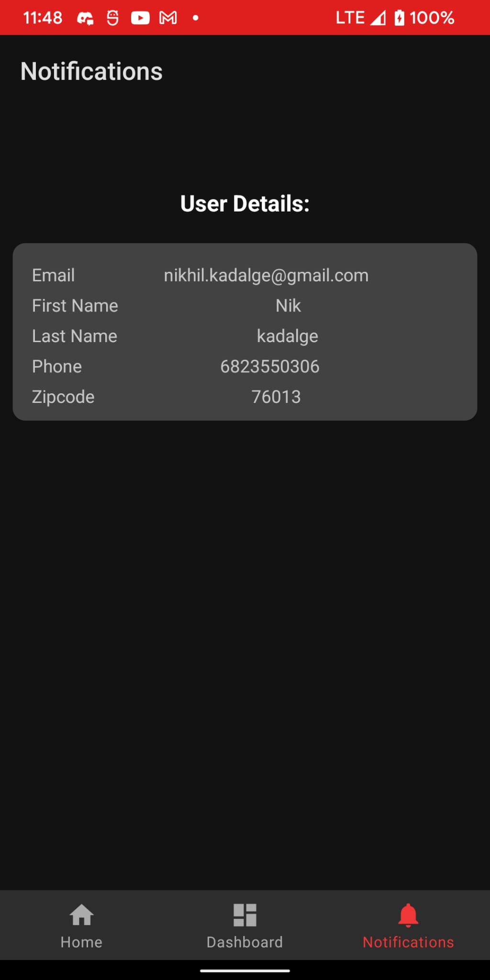Tap the phone number 6823550306

click(270, 367)
